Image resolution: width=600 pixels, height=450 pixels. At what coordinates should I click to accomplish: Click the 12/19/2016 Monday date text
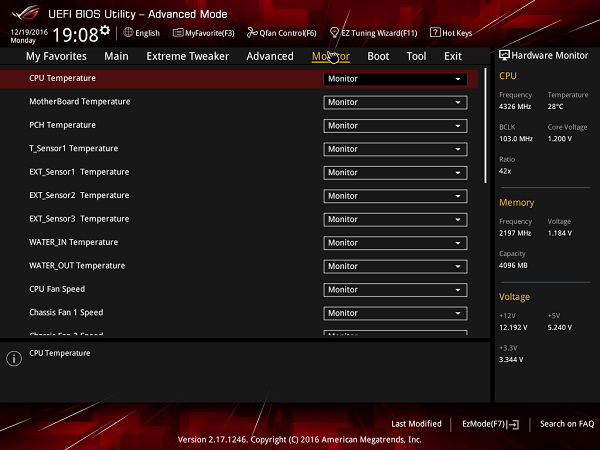[x=29, y=36]
